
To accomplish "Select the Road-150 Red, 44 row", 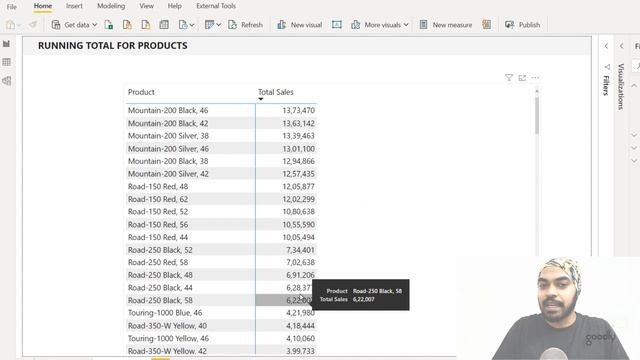I will point(221,237).
